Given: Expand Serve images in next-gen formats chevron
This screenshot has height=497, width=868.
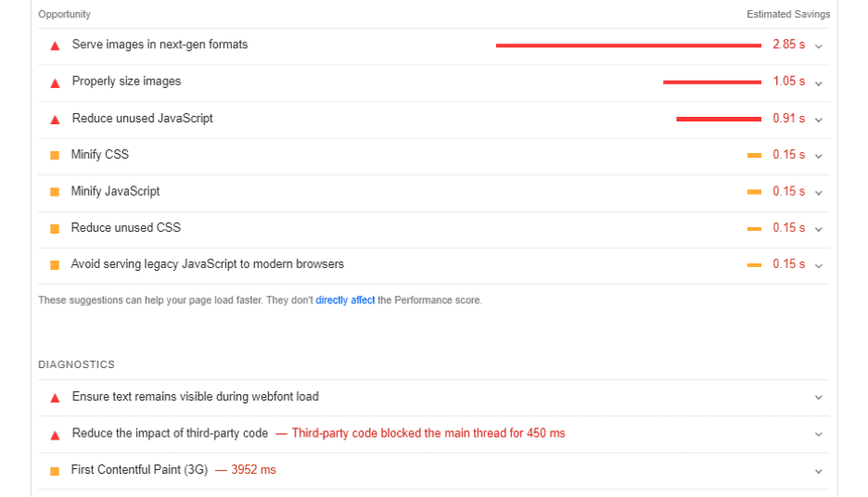Looking at the screenshot, I should 819,46.
